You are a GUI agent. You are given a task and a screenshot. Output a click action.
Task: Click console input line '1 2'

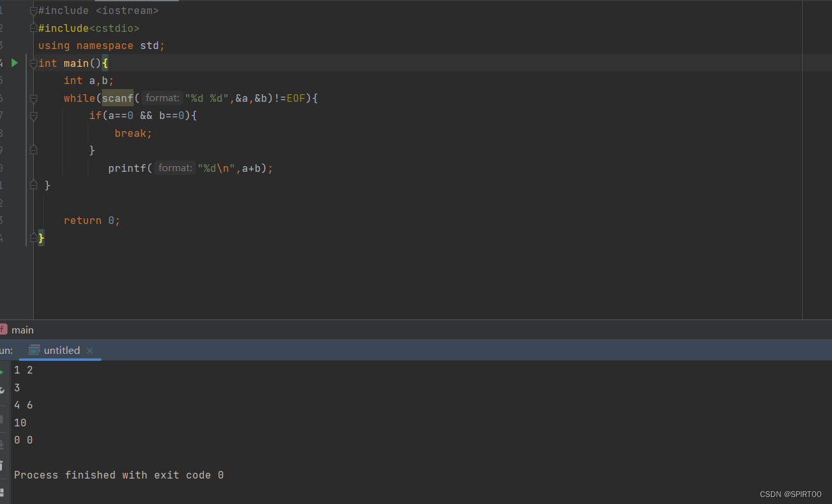[24, 370]
